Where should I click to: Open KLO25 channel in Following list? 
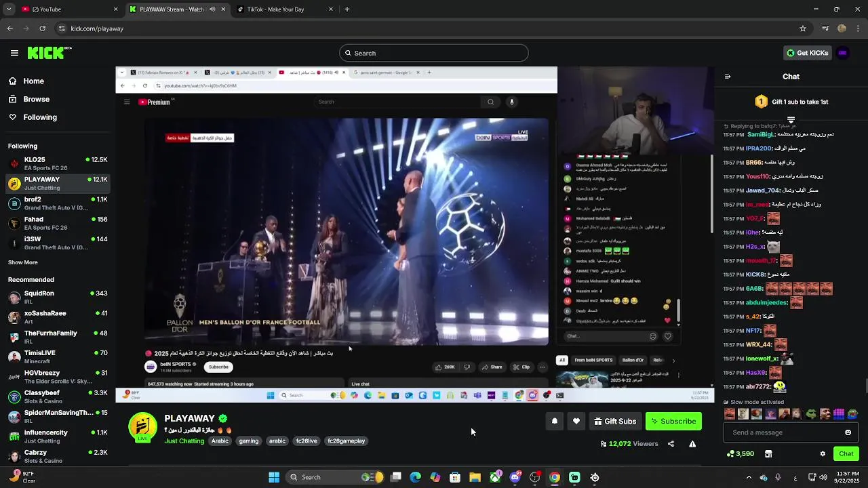(57, 163)
